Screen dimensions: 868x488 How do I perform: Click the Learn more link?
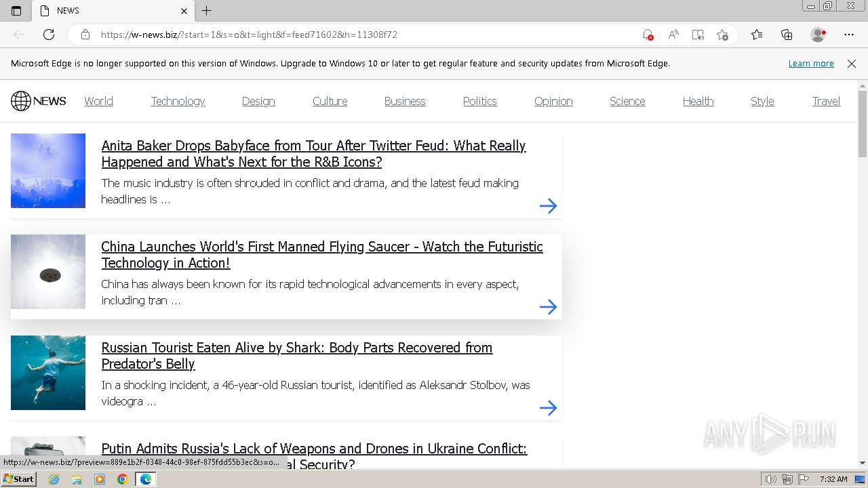coord(811,64)
